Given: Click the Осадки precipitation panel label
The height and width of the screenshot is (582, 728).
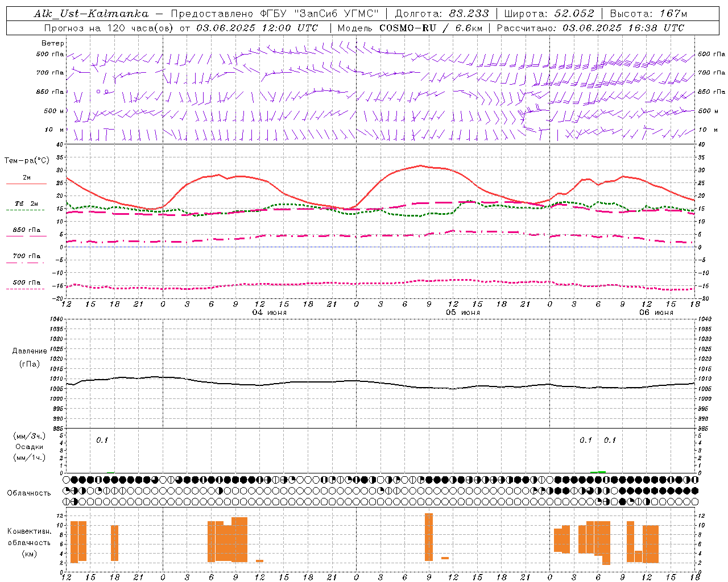Looking at the screenshot, I should point(29,447).
